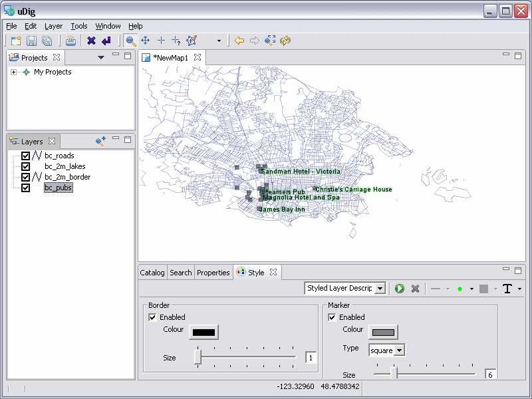Image resolution: width=532 pixels, height=399 pixels.
Task: Click the text label style icon
Action: [508, 289]
